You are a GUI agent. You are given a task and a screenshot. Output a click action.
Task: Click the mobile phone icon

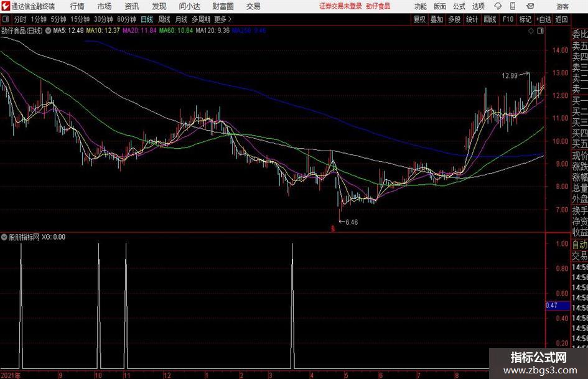(513, 6)
